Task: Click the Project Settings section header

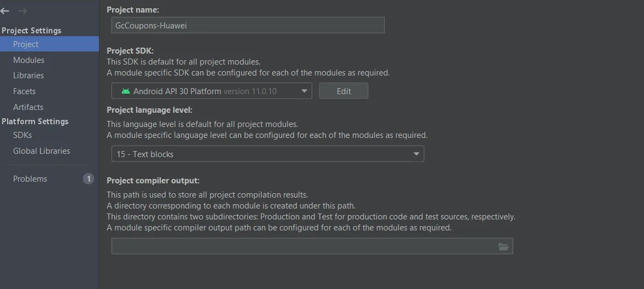Action: pyautogui.click(x=31, y=31)
